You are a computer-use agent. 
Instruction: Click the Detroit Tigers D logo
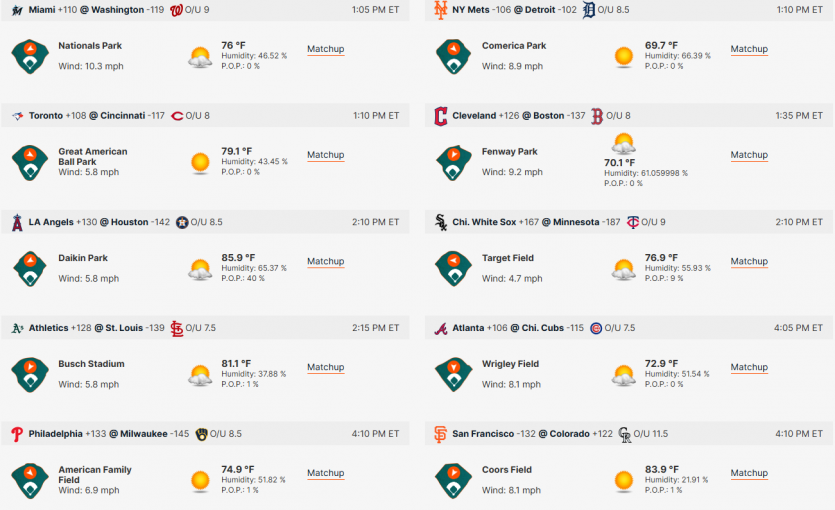(x=588, y=10)
